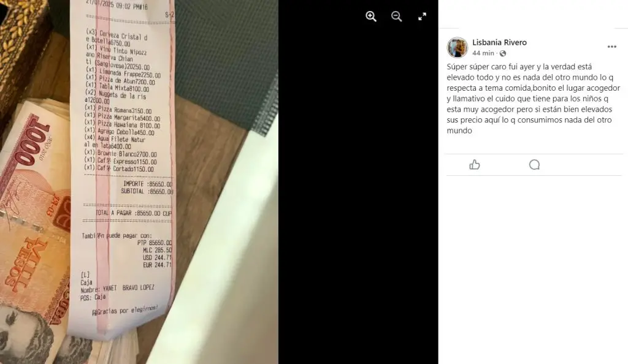Click the USD 244.71 amount on receipt
The image size is (628, 364).
157,257
